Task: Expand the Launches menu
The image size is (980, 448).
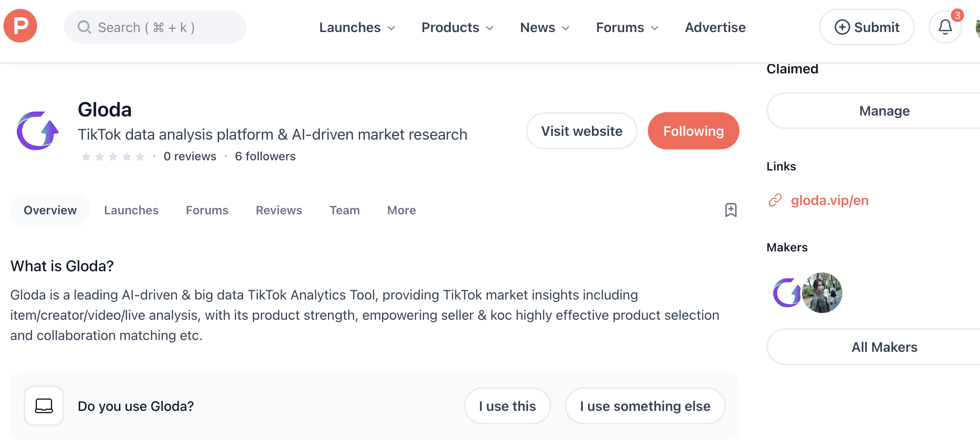Action: [x=357, y=27]
